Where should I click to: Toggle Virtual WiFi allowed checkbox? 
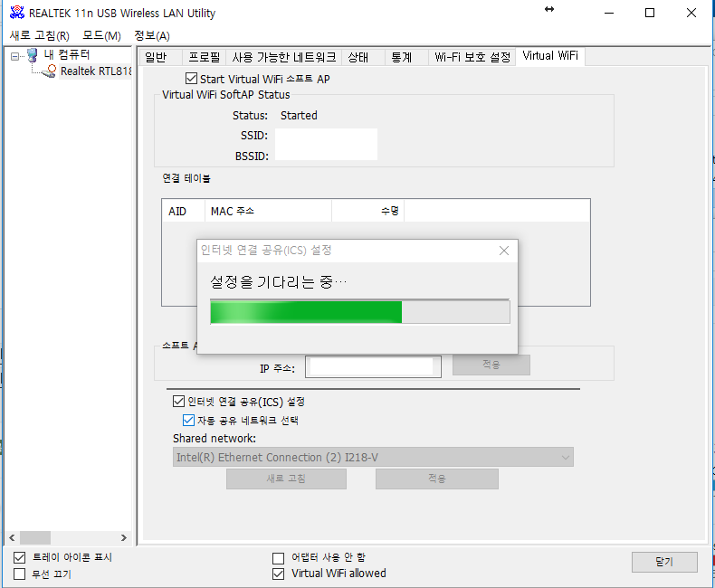[x=278, y=574]
